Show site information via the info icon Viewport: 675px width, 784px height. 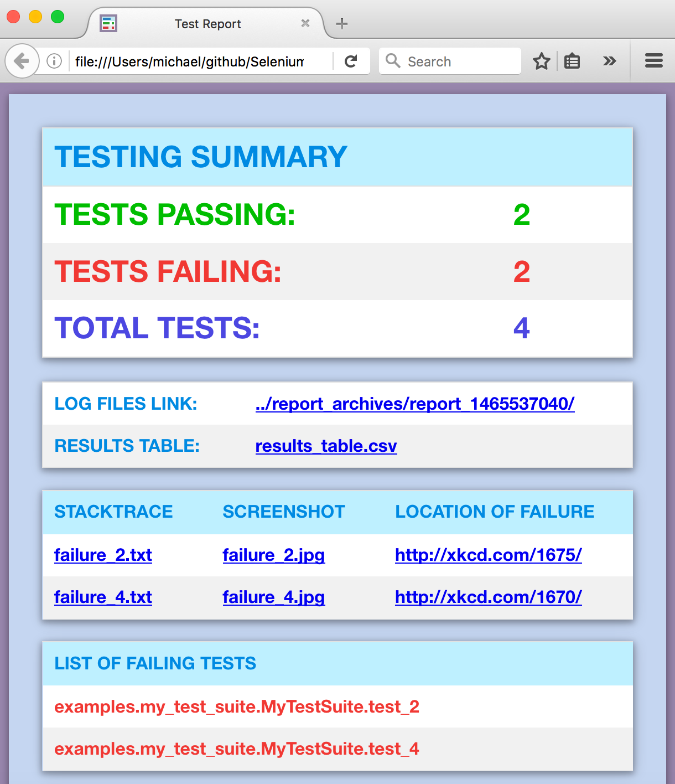(54, 61)
